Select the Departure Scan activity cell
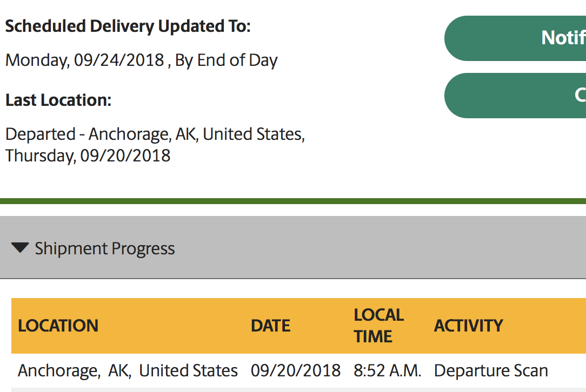The width and height of the screenshot is (586, 392). click(491, 371)
